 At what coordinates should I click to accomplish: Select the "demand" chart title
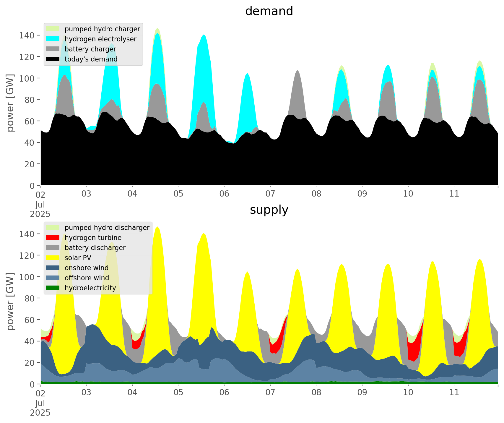point(269,11)
